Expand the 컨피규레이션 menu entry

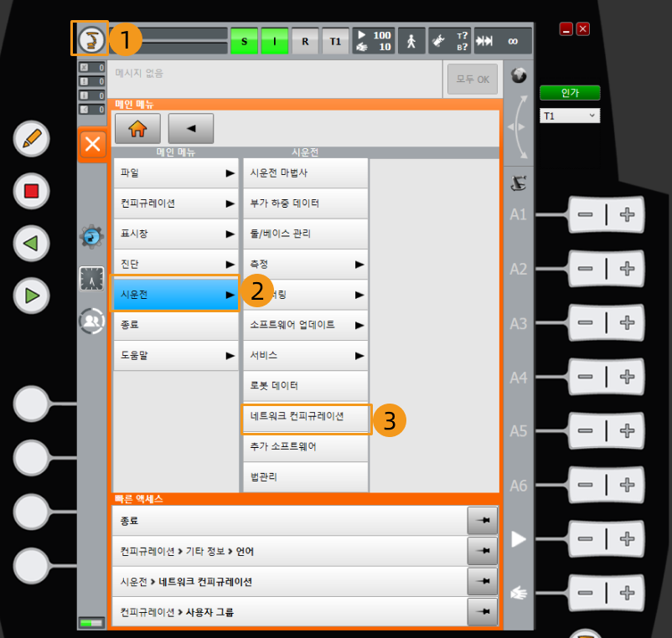pos(176,203)
